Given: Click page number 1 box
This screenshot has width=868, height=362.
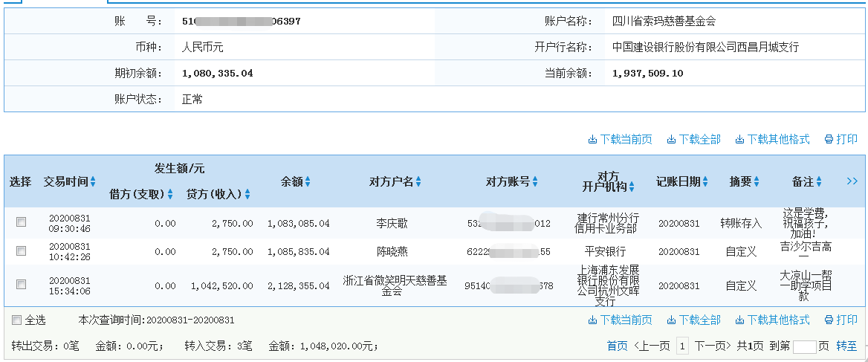Looking at the screenshot, I should coord(683,346).
